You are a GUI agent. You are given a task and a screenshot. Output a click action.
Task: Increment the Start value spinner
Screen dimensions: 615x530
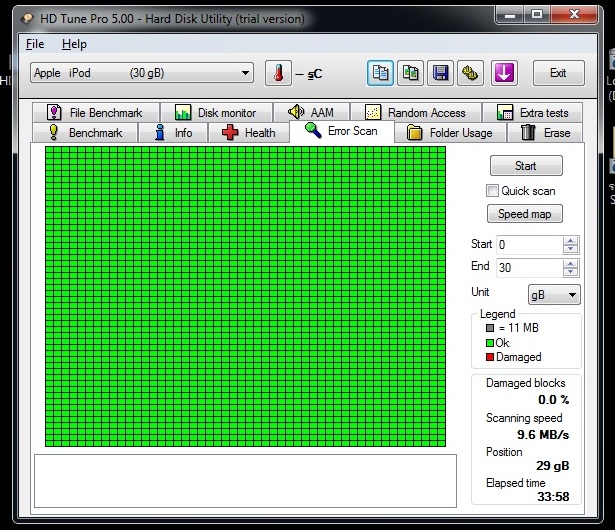click(x=570, y=240)
